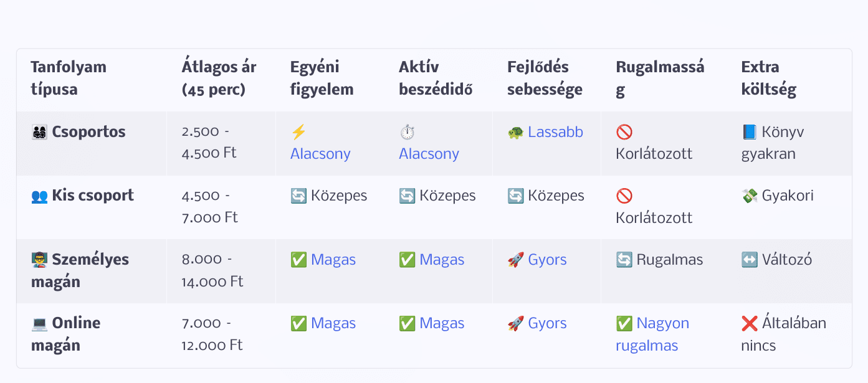Image resolution: width=868 pixels, height=383 pixels.
Task: Open the Lassabb link
Action: click(x=555, y=132)
